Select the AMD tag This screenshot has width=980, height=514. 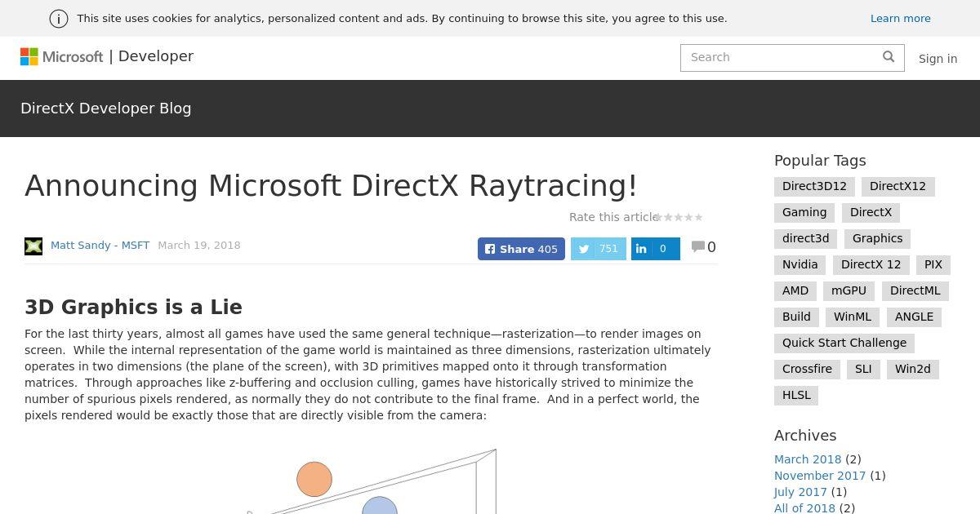pyautogui.click(x=795, y=290)
